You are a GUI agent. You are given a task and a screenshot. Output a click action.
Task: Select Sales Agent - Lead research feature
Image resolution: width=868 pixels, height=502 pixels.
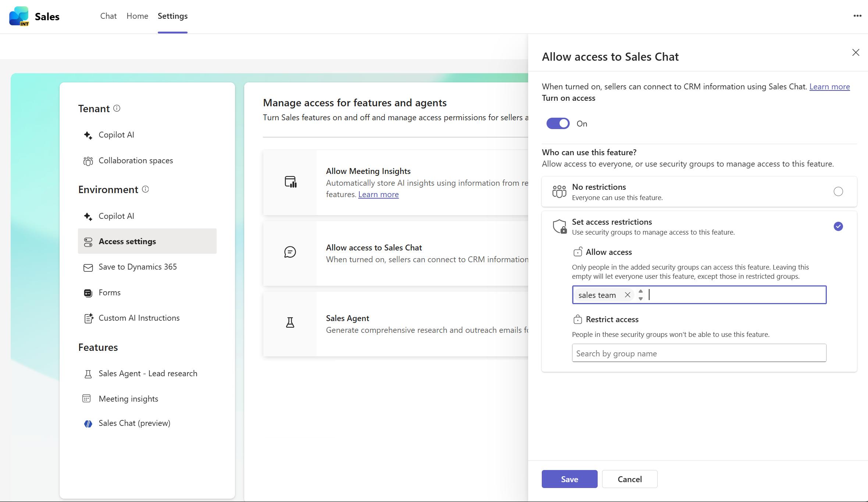[x=148, y=373]
